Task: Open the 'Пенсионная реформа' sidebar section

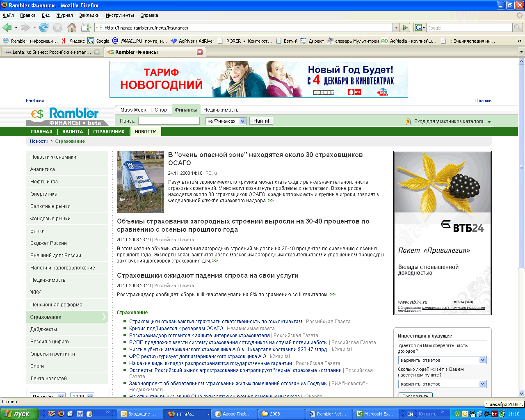Action: [x=67, y=305]
